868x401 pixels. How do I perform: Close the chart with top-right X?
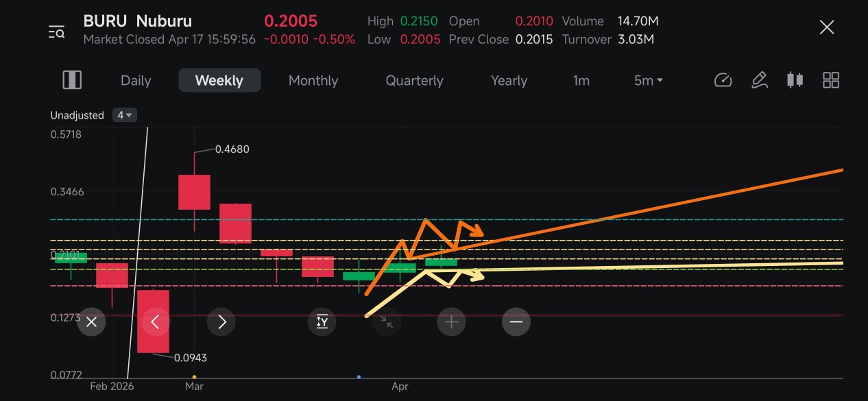click(827, 27)
